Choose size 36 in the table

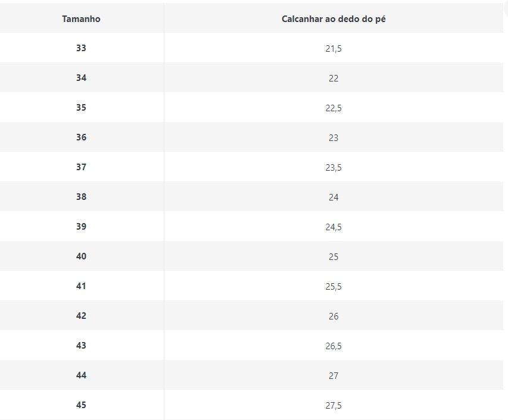click(81, 137)
